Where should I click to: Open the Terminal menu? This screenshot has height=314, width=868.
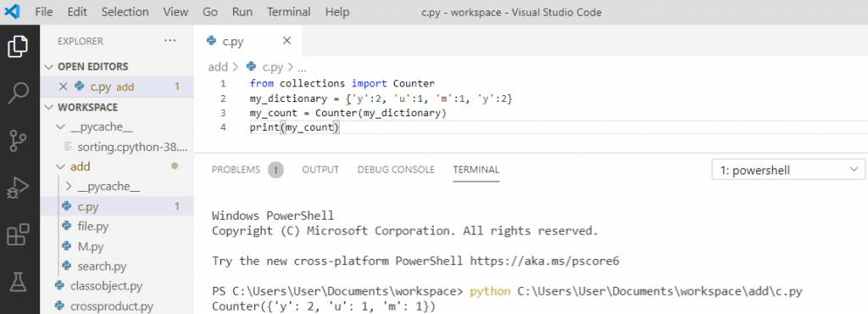(x=289, y=12)
